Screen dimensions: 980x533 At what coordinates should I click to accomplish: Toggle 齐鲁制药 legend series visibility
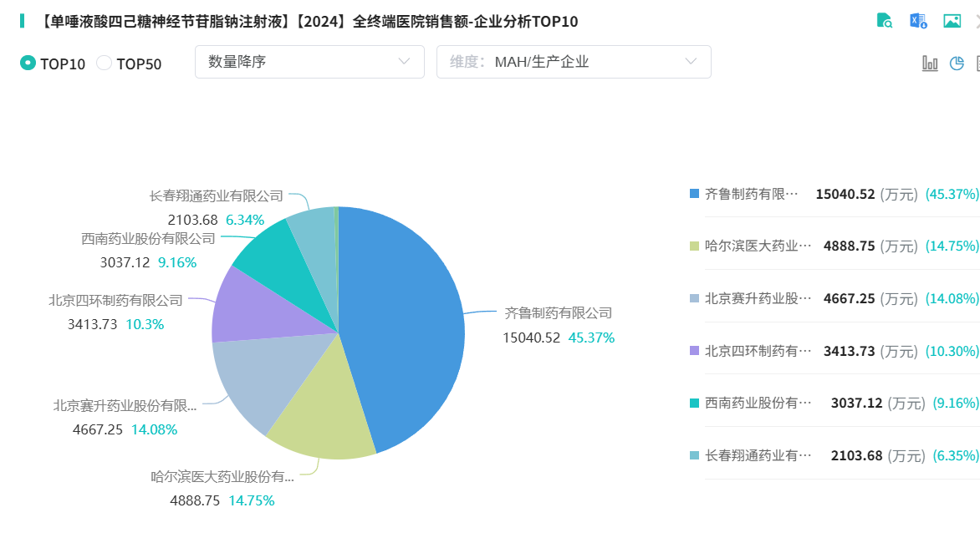coord(752,194)
